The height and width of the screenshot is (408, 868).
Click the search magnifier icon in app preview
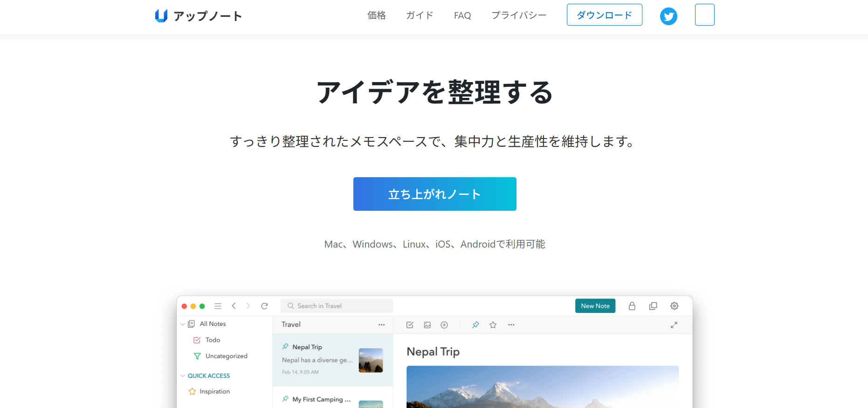[290, 306]
